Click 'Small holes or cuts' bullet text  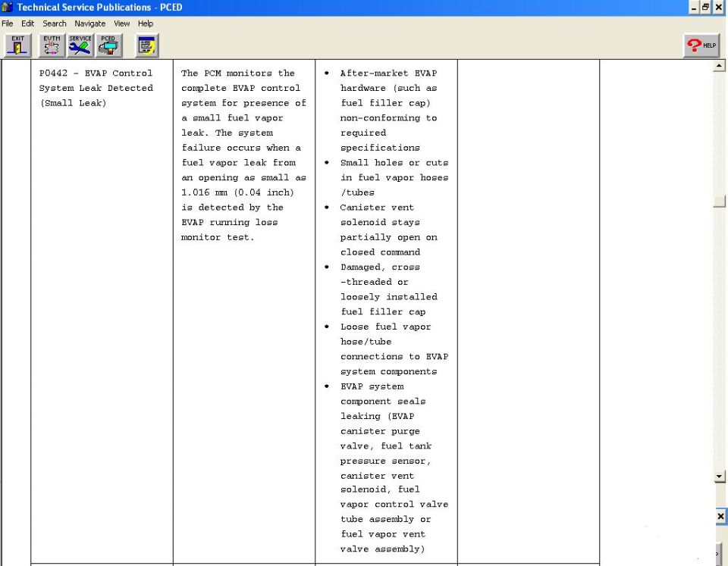tap(394, 163)
